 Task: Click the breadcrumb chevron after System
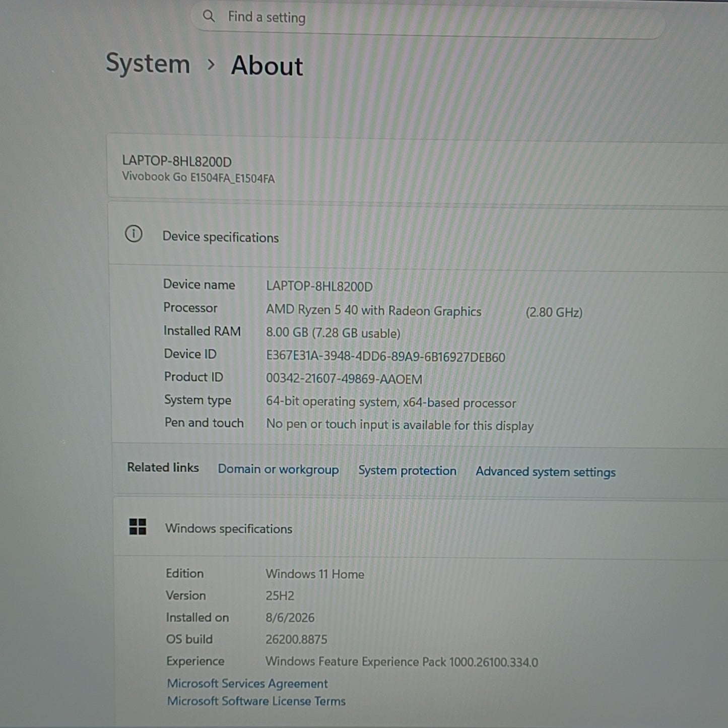(x=211, y=64)
